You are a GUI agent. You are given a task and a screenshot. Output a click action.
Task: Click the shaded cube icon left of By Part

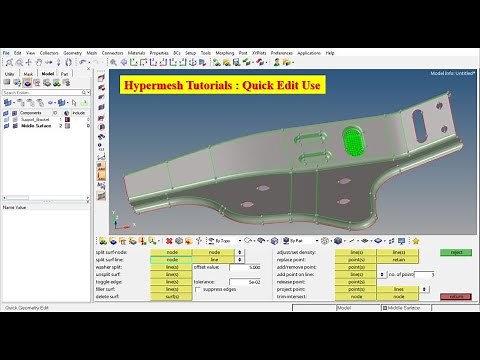(x=274, y=241)
